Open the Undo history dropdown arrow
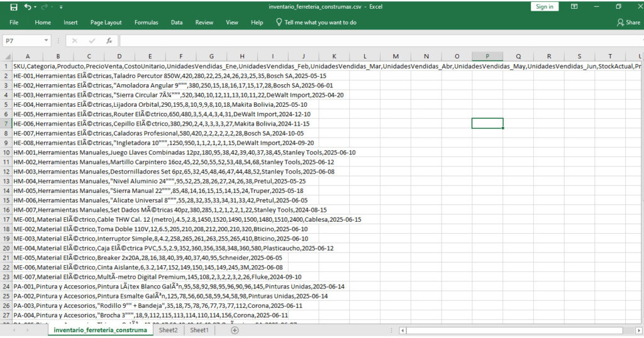Image resolution: width=644 pixels, height=338 pixels. tap(35, 7)
